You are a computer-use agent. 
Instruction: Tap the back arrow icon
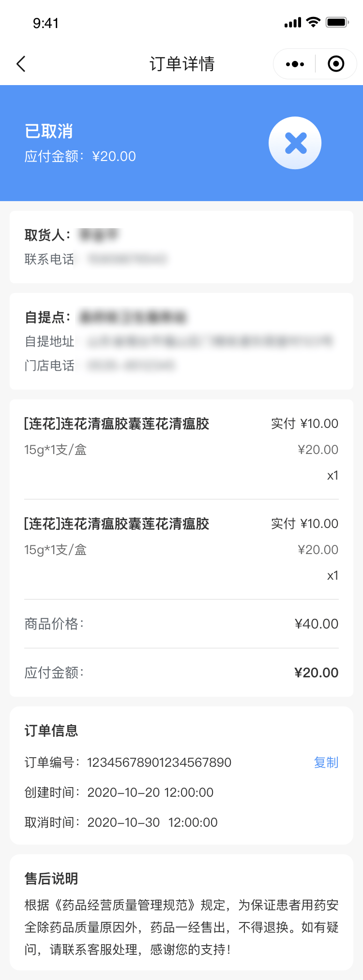(x=21, y=64)
